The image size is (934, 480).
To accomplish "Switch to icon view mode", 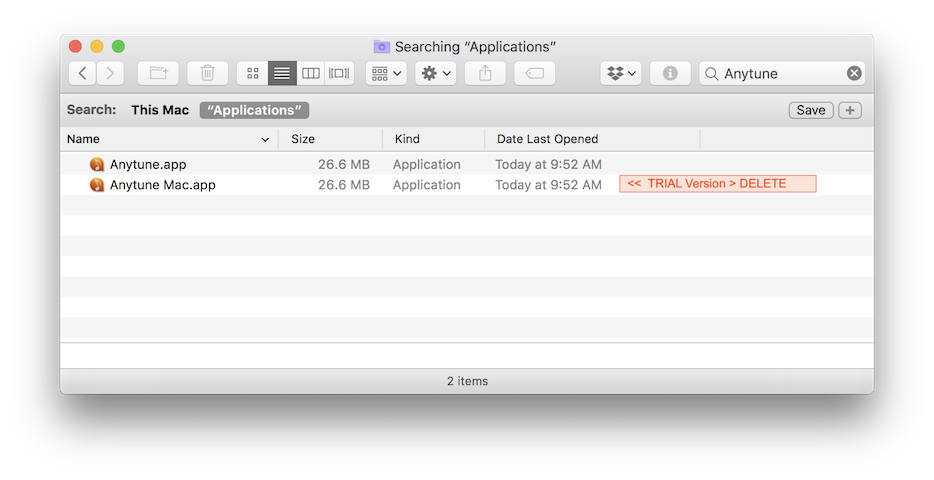I will click(x=252, y=73).
